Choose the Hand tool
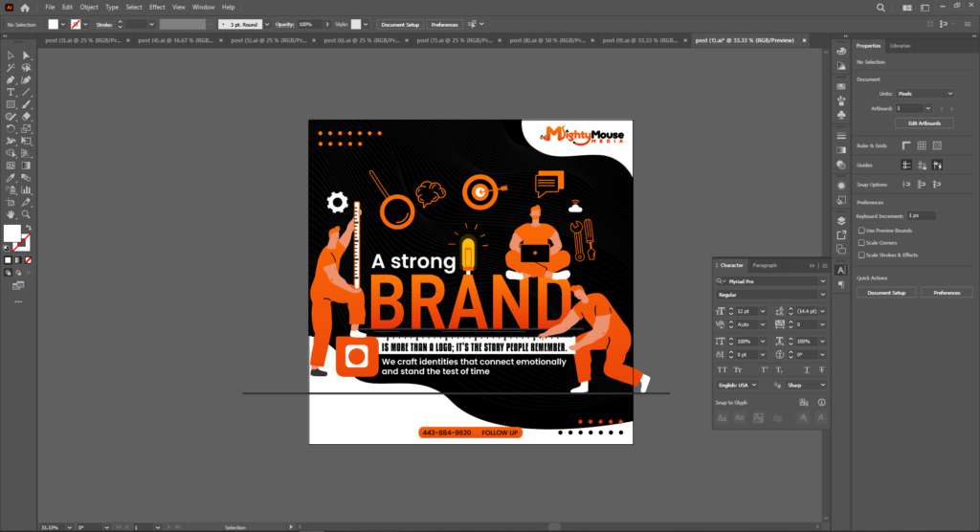The width and height of the screenshot is (980, 532). pyautogui.click(x=11, y=213)
